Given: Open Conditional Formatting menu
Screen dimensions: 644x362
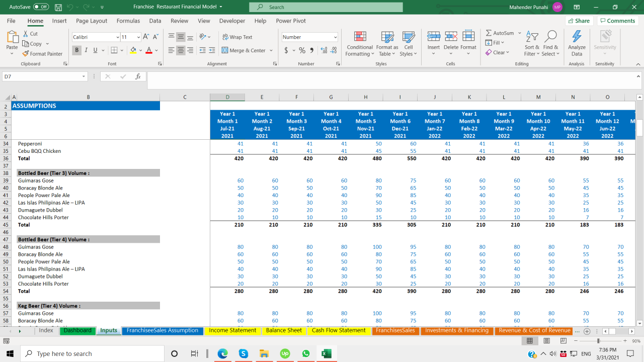Looking at the screenshot, I should [360, 44].
